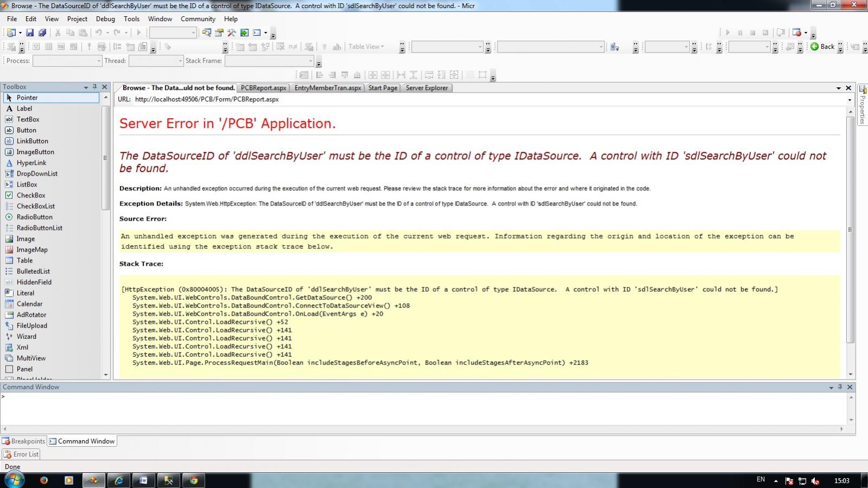This screenshot has width=868, height=488.
Task: Click the URL address field
Action: click(488, 100)
